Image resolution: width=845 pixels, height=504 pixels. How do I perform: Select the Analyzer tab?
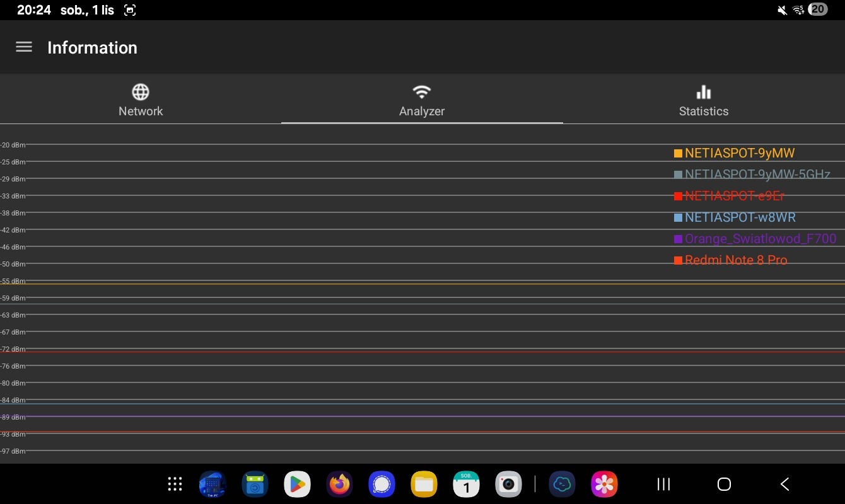[x=422, y=100]
